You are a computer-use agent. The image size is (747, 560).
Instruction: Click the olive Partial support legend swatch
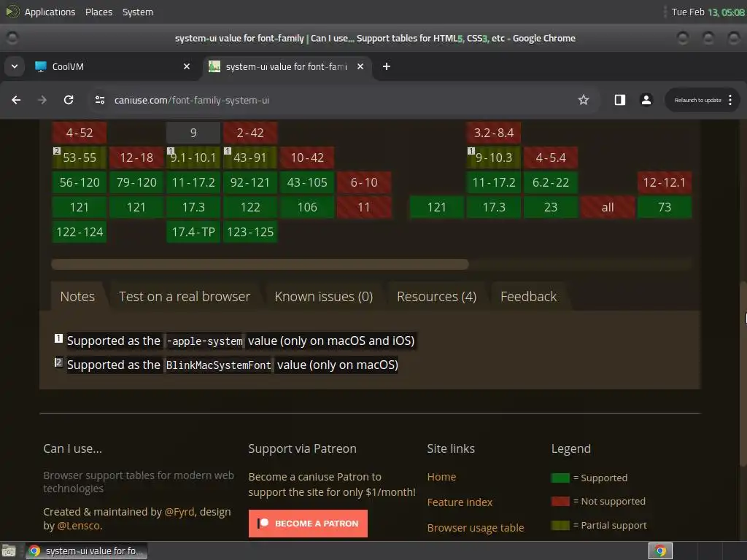pyautogui.click(x=560, y=525)
